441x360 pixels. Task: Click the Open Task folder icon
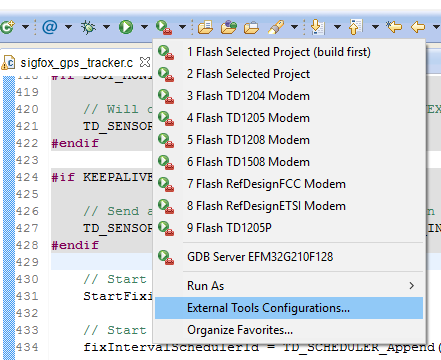point(229,27)
